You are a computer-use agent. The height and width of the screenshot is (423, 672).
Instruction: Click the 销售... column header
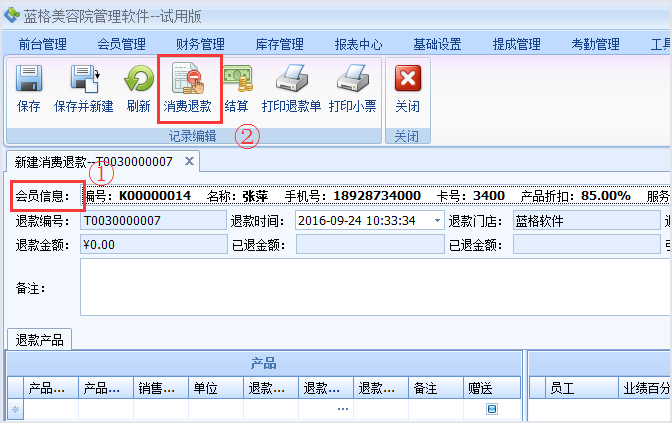tap(161, 388)
